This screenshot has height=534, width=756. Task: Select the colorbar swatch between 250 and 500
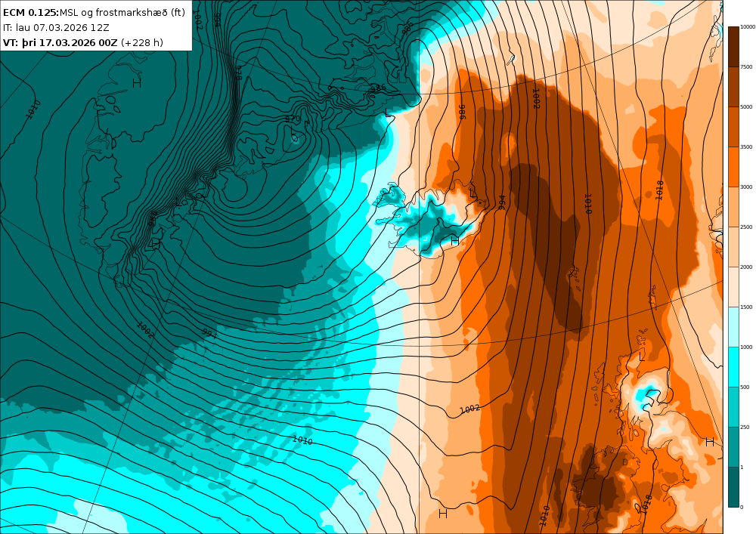(x=733, y=407)
